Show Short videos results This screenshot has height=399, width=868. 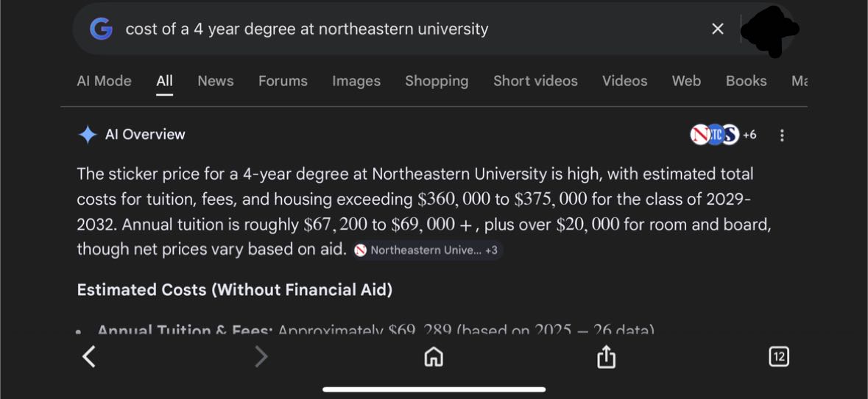(535, 81)
